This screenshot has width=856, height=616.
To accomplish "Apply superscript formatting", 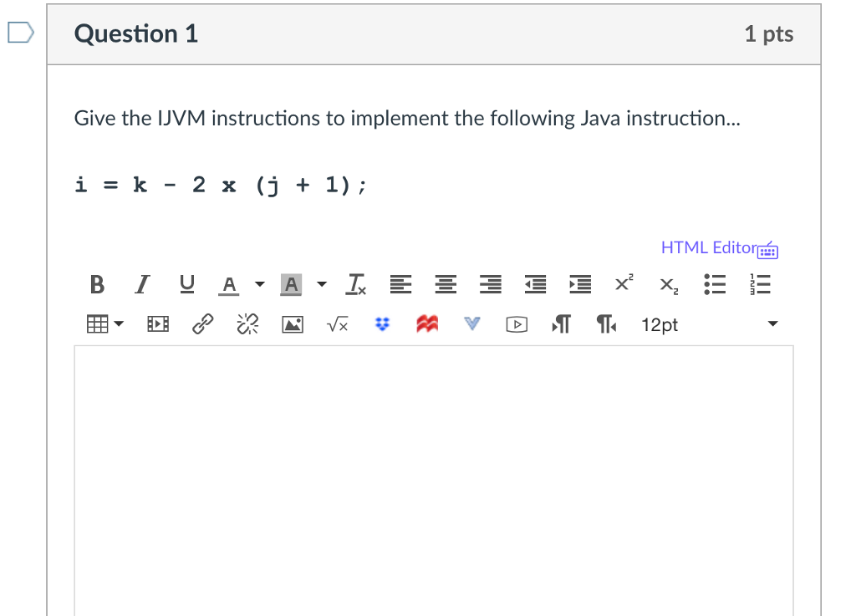I will point(622,284).
